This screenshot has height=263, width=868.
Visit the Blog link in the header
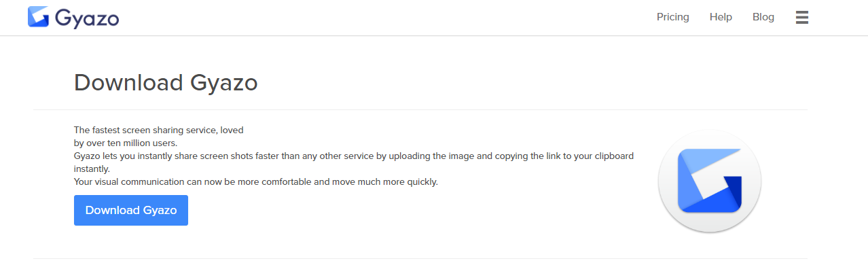tap(763, 17)
